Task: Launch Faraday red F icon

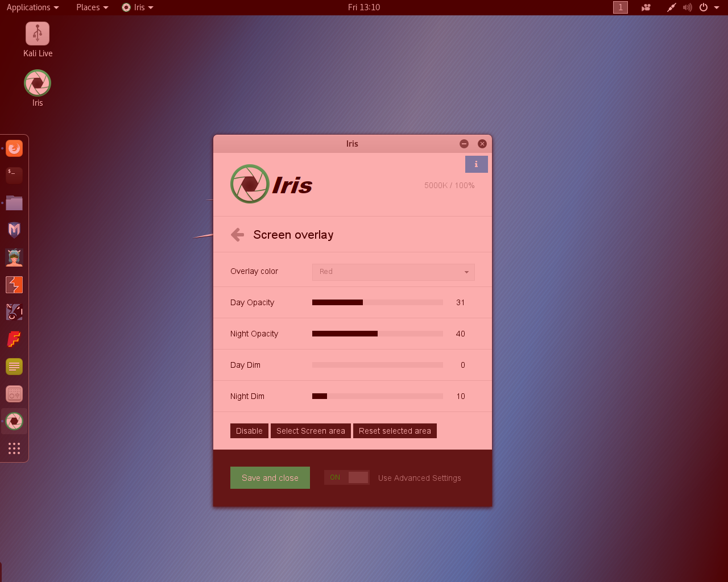Action: pyautogui.click(x=14, y=339)
